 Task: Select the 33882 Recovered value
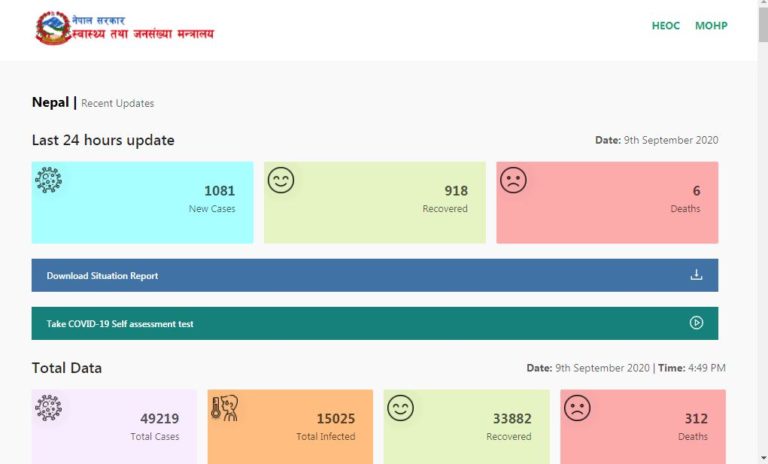tap(512, 418)
